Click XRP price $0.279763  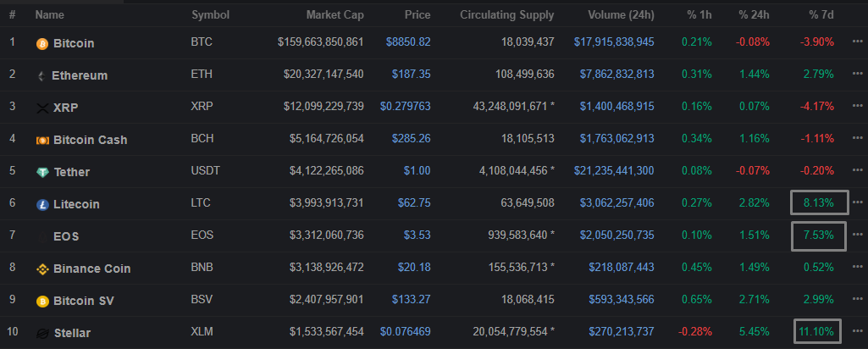(406, 106)
